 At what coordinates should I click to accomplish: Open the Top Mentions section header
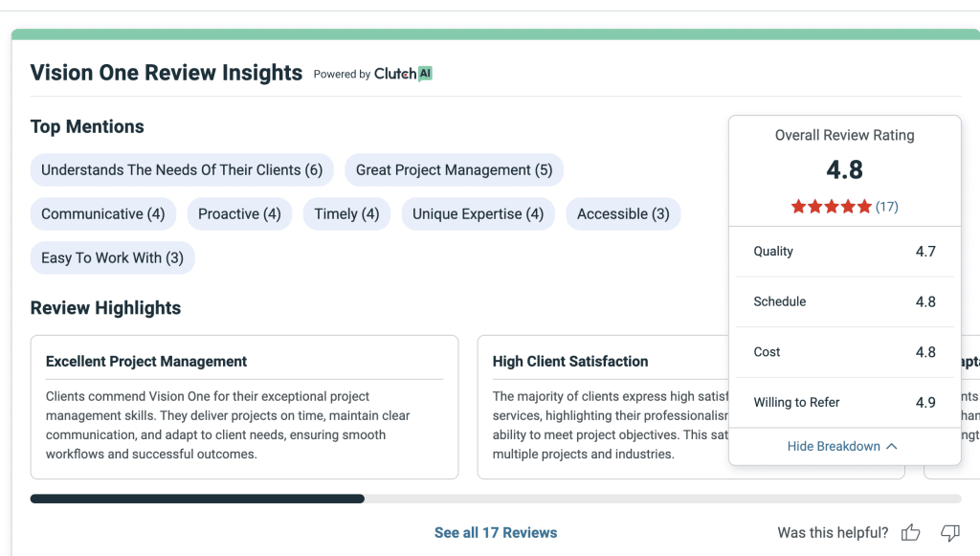(x=86, y=126)
